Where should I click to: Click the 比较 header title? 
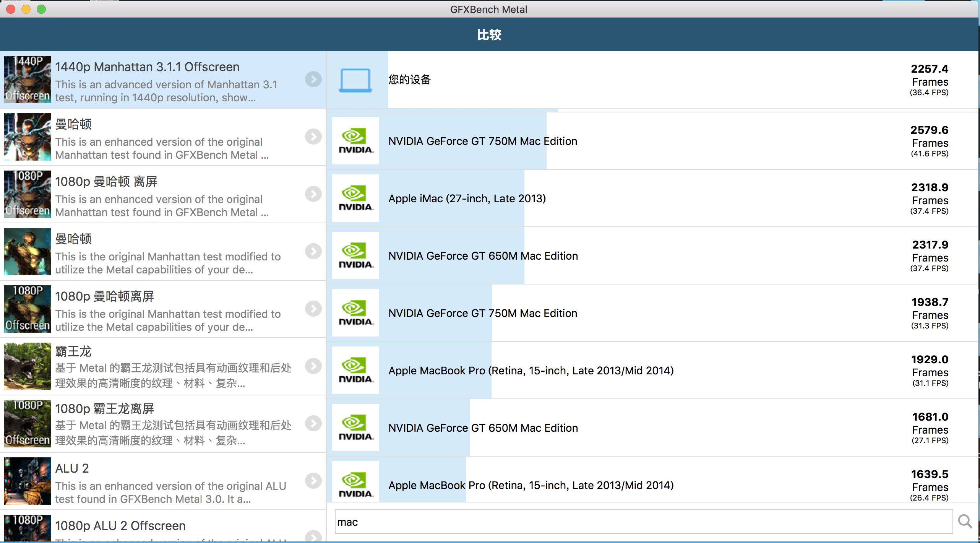tap(489, 34)
